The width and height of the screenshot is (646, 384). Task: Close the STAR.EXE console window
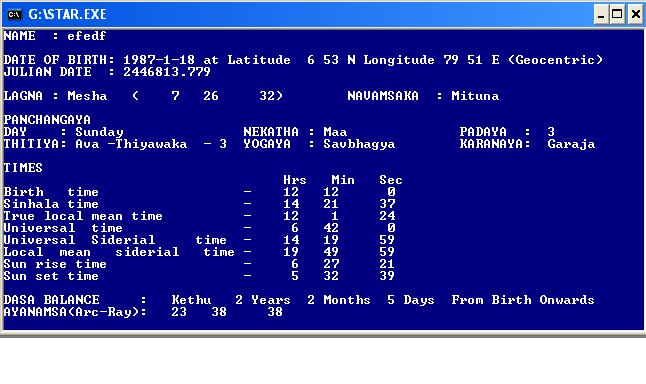636,14
